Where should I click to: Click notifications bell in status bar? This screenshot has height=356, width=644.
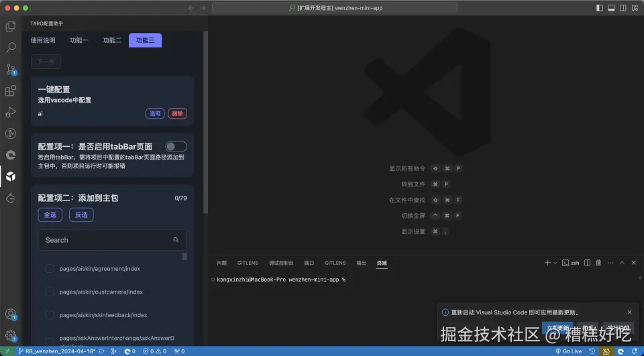(x=635, y=351)
